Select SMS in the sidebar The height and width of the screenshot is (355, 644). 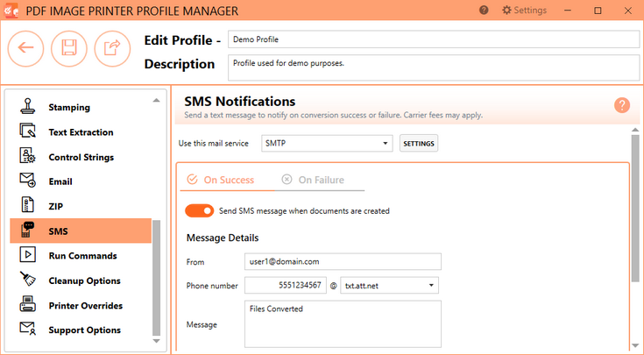point(81,231)
